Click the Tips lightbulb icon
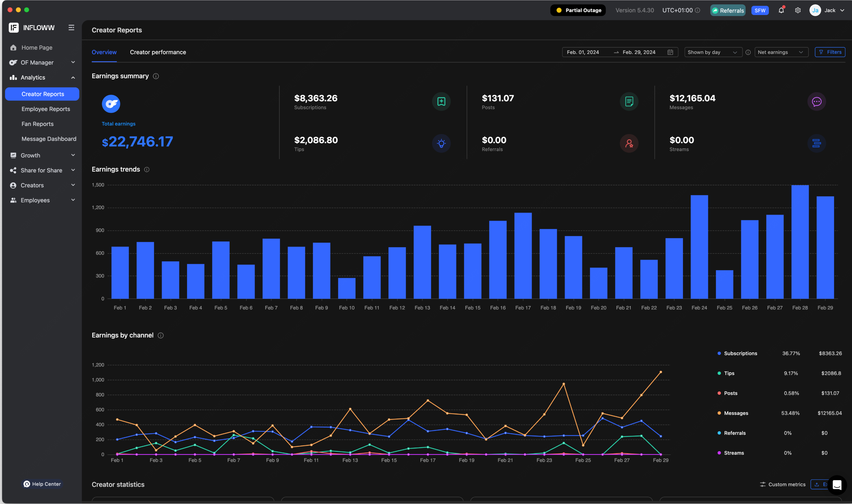Image resolution: width=852 pixels, height=504 pixels. click(441, 143)
